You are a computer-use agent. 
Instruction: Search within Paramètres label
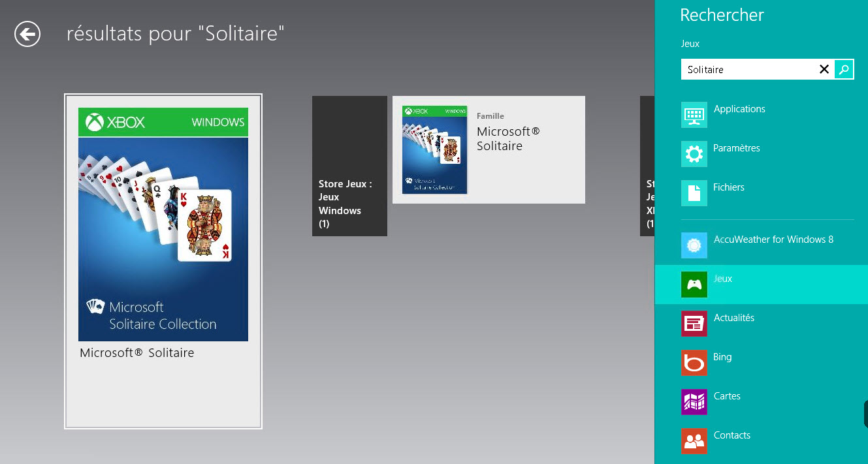point(737,148)
